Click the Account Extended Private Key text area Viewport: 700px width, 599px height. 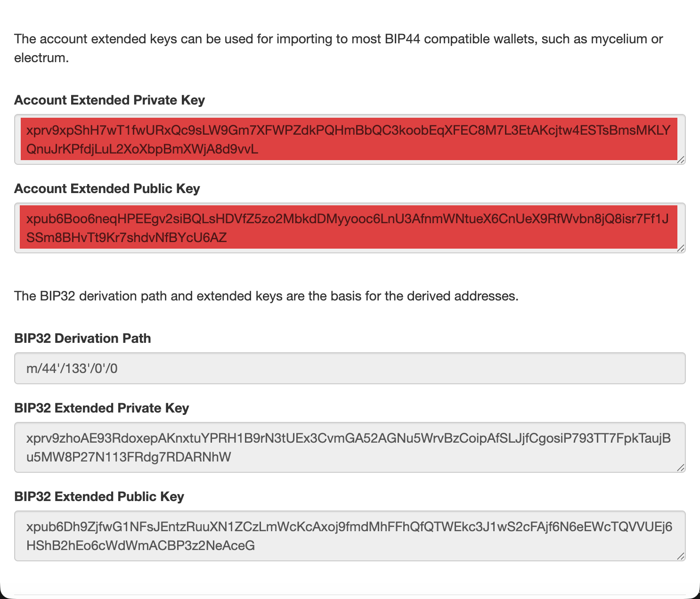pyautogui.click(x=349, y=139)
